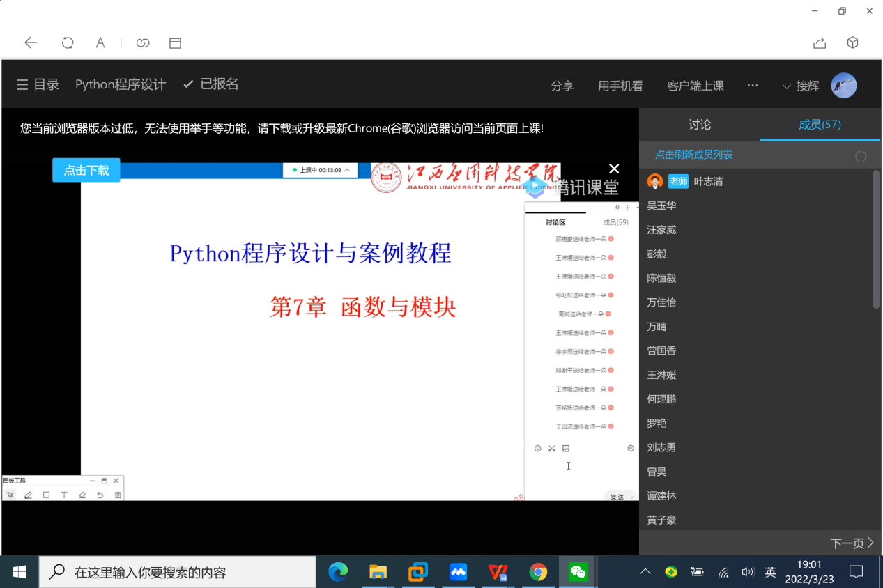Click the Python程序设计 course title

pyautogui.click(x=121, y=84)
